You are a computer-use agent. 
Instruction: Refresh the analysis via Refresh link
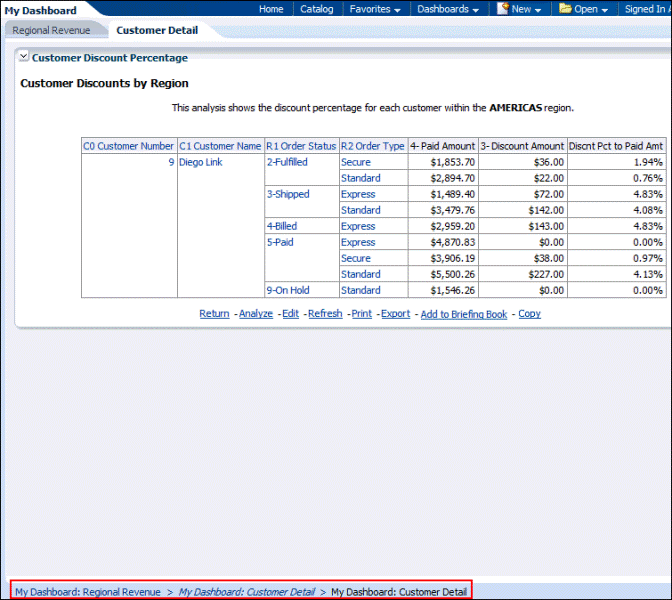tap(325, 314)
